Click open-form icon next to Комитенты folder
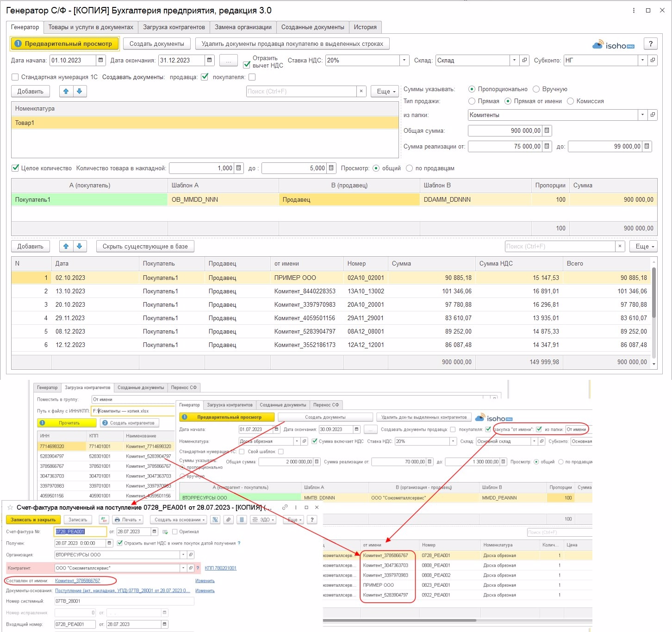 pyautogui.click(x=653, y=115)
